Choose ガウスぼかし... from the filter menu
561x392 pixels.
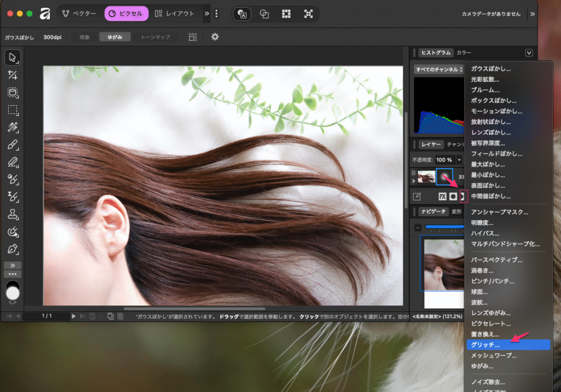(x=491, y=69)
